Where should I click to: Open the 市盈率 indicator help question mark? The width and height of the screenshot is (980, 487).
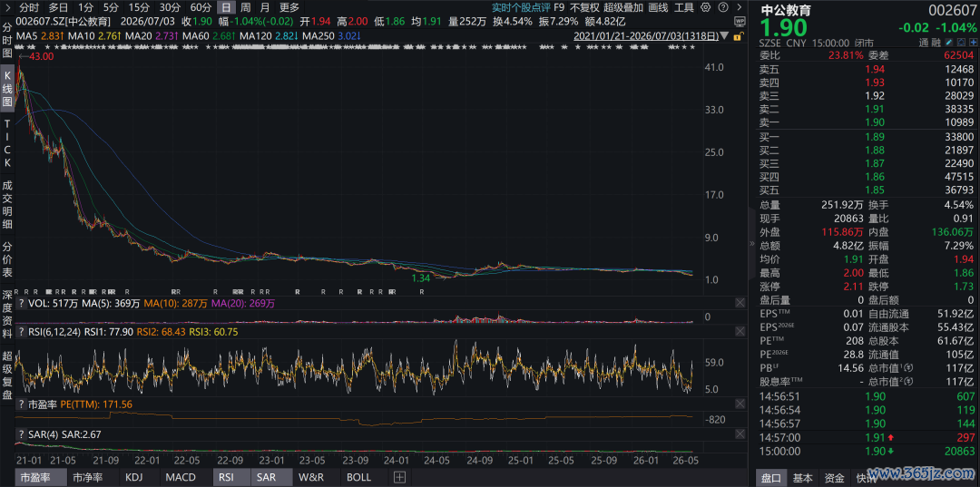[21, 404]
